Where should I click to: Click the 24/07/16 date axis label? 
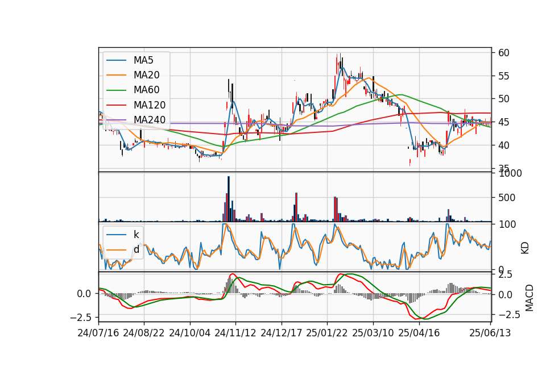coord(98,333)
